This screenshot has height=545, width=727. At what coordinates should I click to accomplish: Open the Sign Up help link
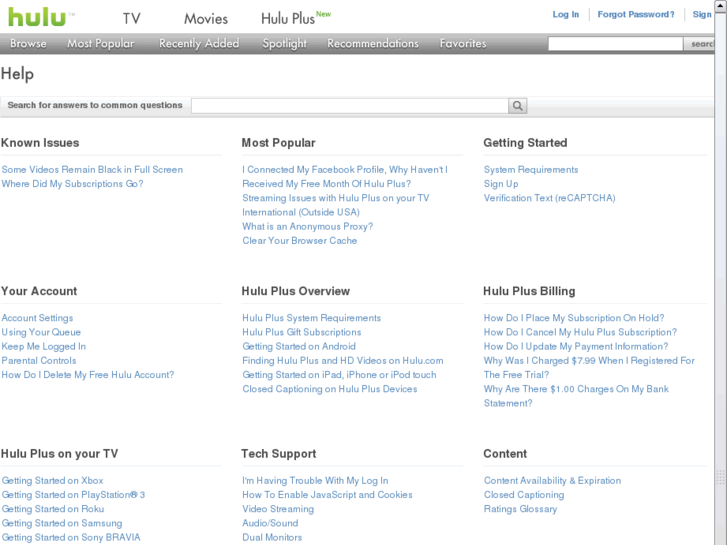point(501,184)
